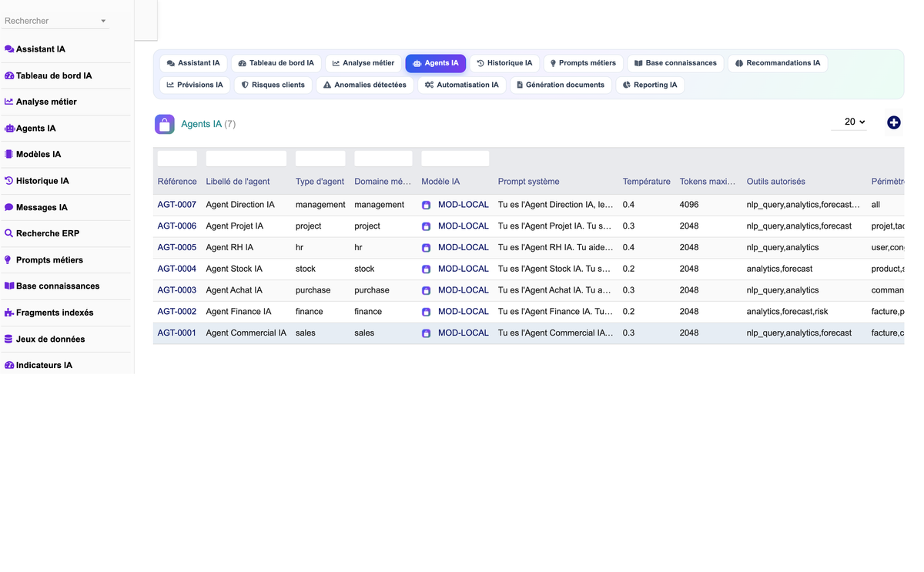
Task: Open the Rechercher dropdown
Action: [x=55, y=21]
